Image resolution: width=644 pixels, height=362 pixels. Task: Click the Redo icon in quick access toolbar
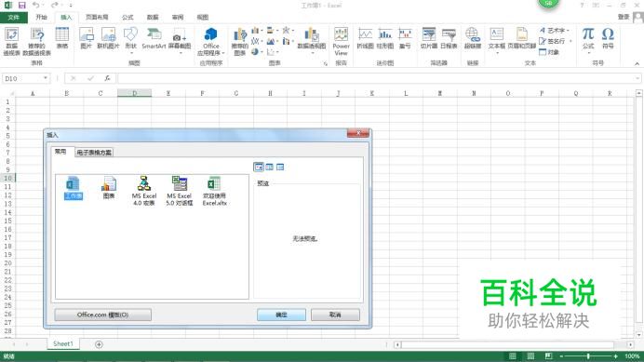[x=54, y=6]
